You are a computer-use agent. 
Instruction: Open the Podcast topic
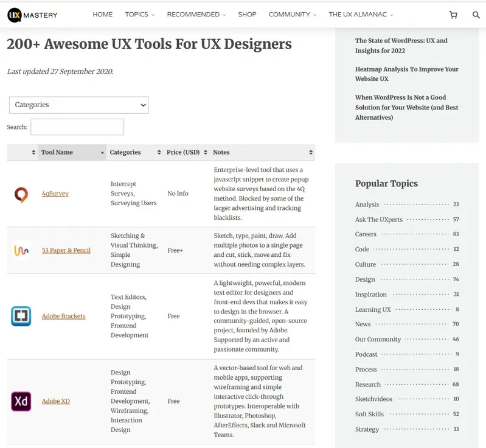point(366,354)
